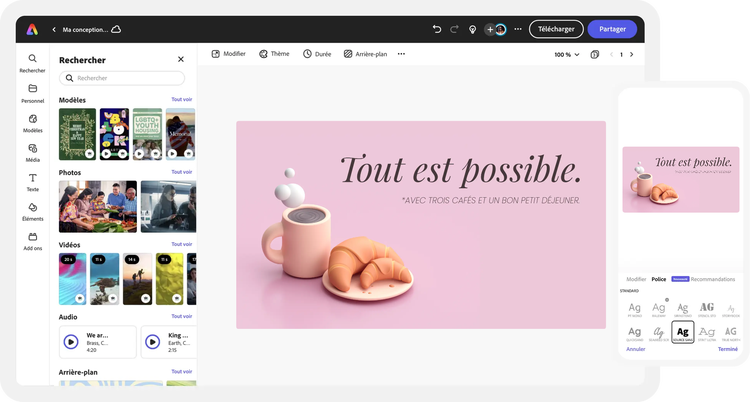Open Média in the left sidebar
This screenshot has height=402, width=750.
33,153
